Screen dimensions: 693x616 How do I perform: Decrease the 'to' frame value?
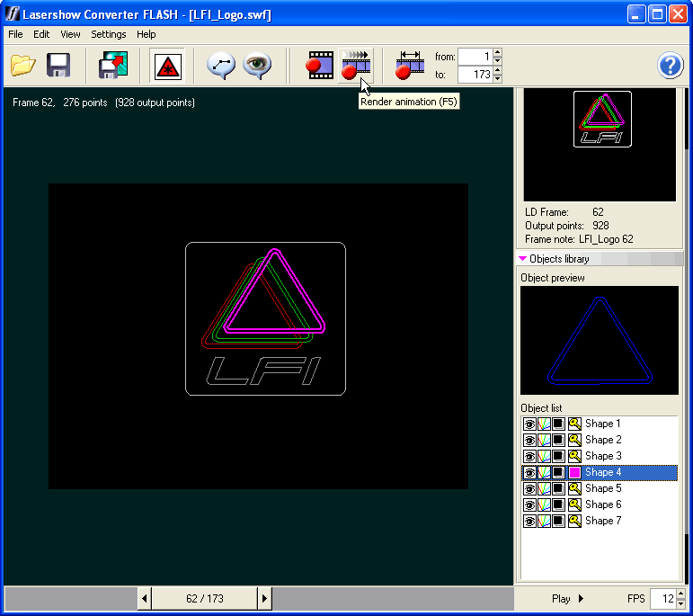pyautogui.click(x=497, y=78)
